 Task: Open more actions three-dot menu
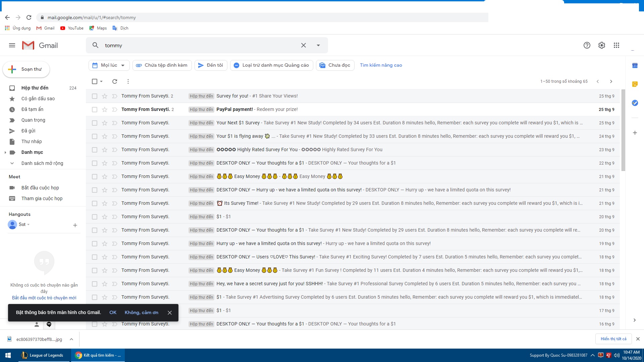[x=128, y=81]
